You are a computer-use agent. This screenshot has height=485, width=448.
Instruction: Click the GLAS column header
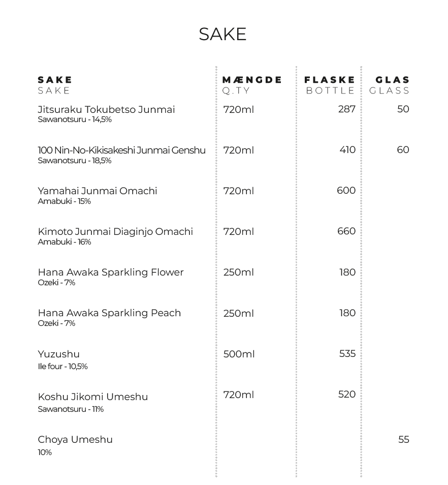pos(393,80)
